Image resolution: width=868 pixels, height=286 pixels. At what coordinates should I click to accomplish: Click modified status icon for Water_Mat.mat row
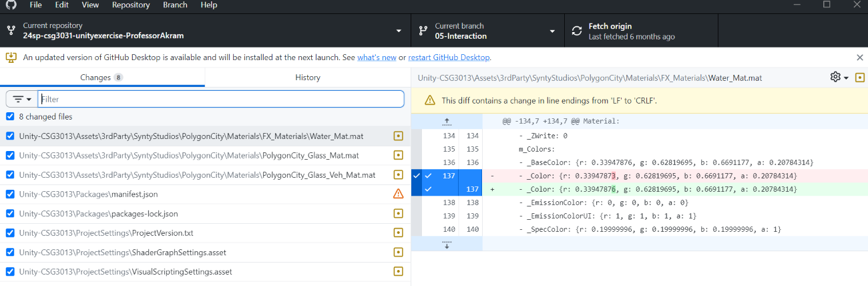tap(399, 136)
